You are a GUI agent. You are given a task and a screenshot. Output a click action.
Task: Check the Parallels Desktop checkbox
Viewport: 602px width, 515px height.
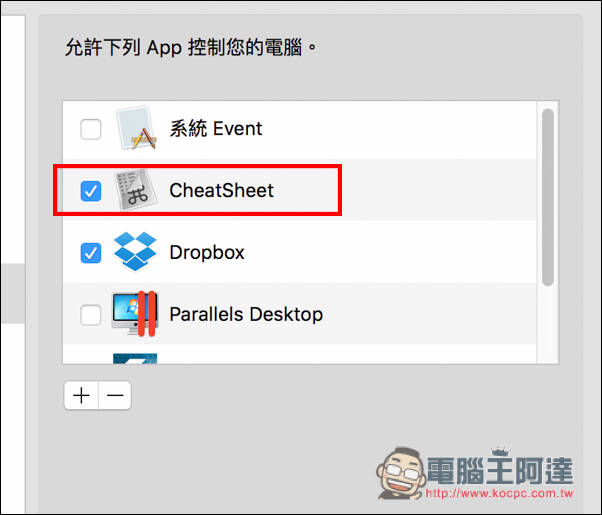(x=91, y=315)
